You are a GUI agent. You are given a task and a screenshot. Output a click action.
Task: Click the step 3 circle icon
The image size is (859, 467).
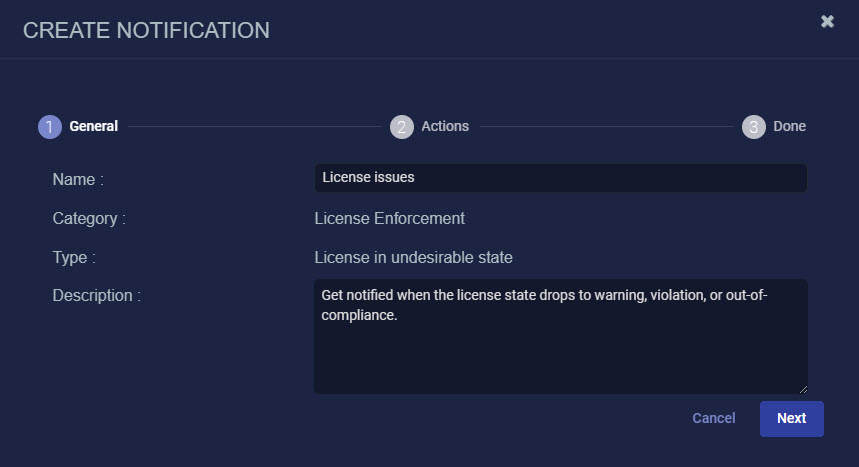(754, 127)
